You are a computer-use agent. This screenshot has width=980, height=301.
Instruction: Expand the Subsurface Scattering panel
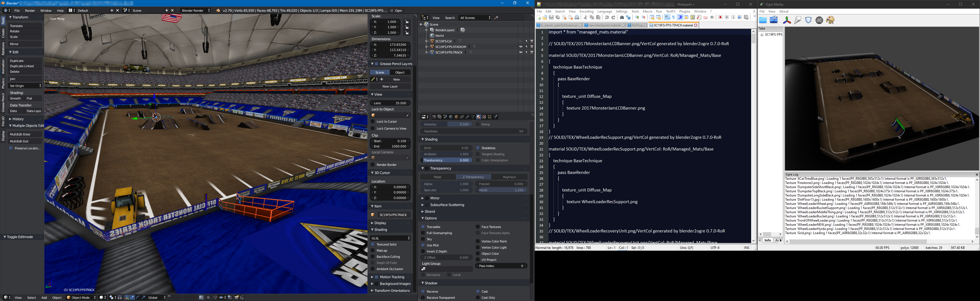tap(423, 205)
